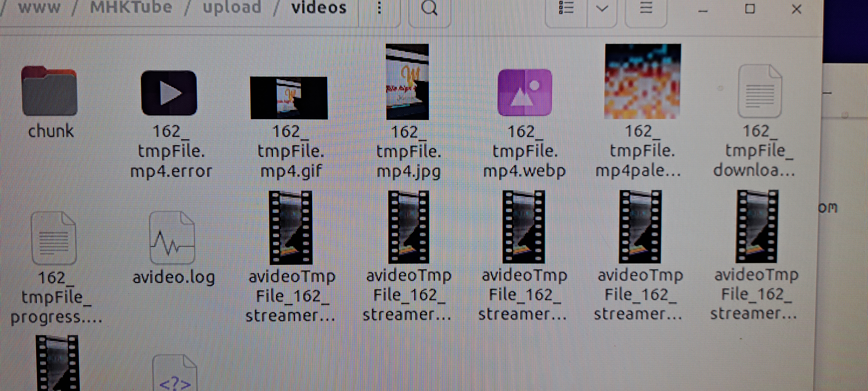Click the chunk folder name label

(x=51, y=131)
